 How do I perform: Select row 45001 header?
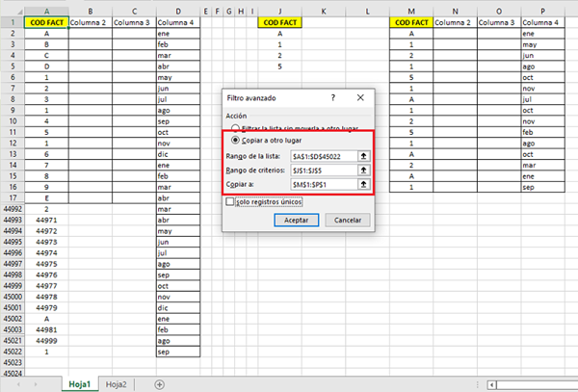[13, 307]
